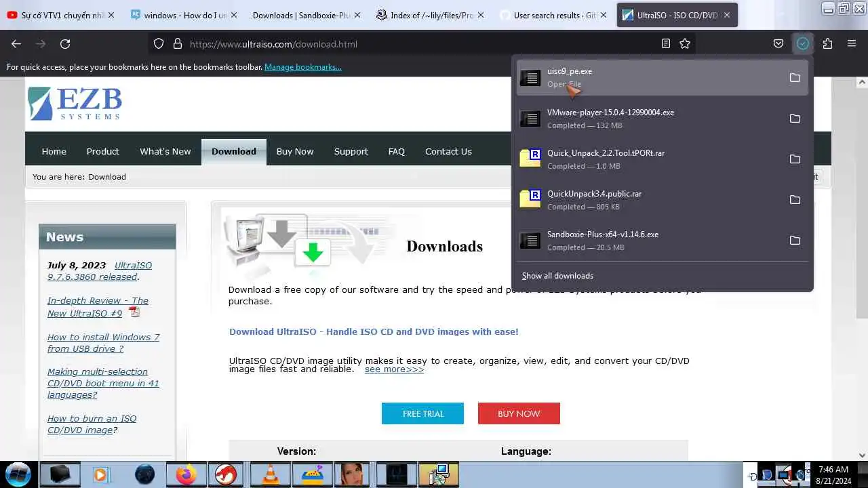Click the EZB Systems logo

pos(75,103)
